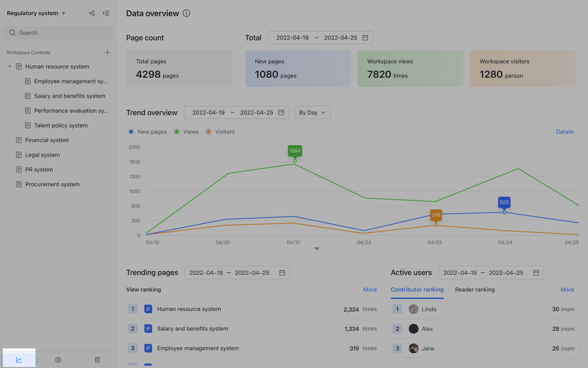Click the Details link above the trend chart
The width and height of the screenshot is (588, 368).
pyautogui.click(x=565, y=132)
